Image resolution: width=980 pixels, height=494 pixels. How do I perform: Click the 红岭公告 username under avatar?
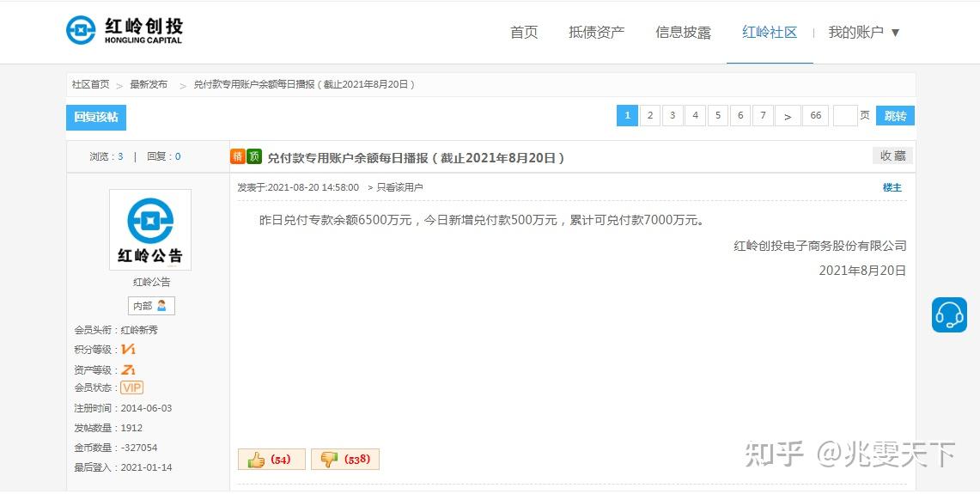click(151, 282)
